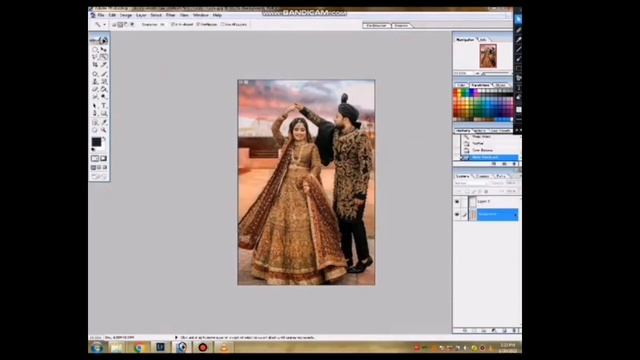Select the Hand tool

pyautogui.click(x=95, y=130)
